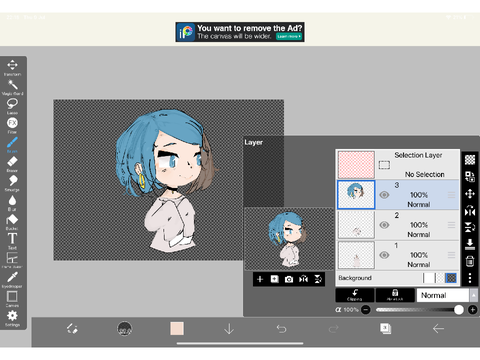The width and height of the screenshot is (480, 360).
Task: Toggle visibility of layer 3
Action: point(384,195)
